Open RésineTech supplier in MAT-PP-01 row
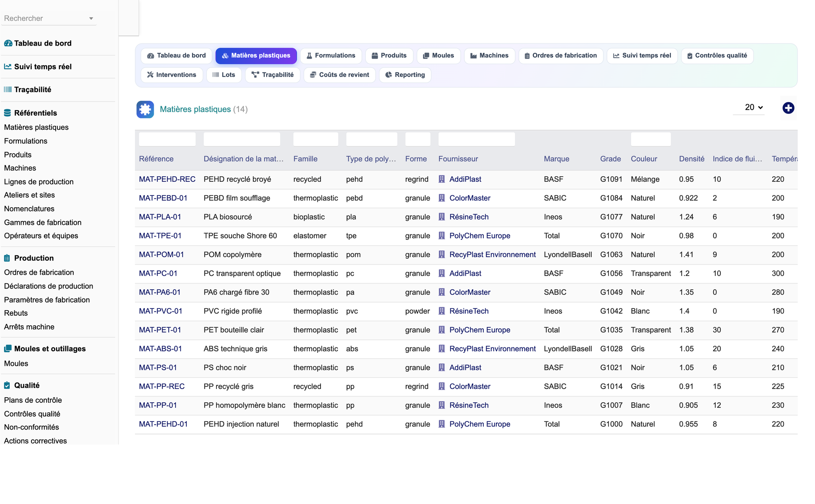The height and width of the screenshot is (504, 815). pos(469,405)
